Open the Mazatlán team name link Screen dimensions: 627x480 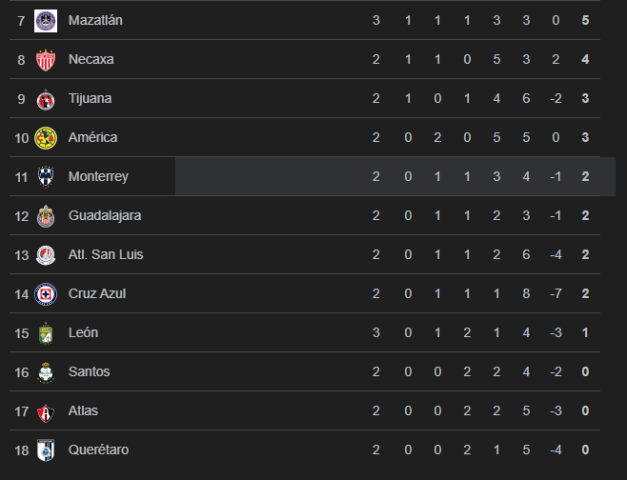[96, 20]
